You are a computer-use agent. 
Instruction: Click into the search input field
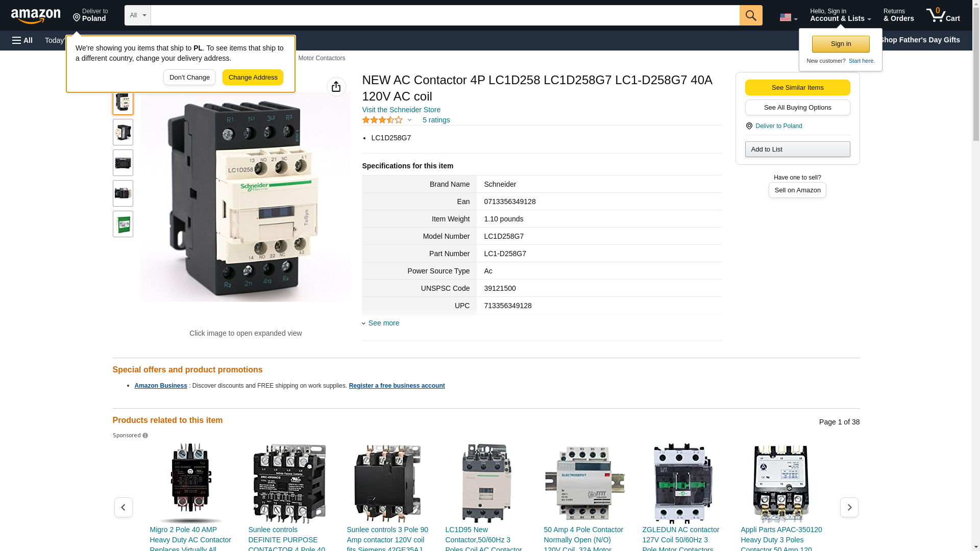(444, 15)
